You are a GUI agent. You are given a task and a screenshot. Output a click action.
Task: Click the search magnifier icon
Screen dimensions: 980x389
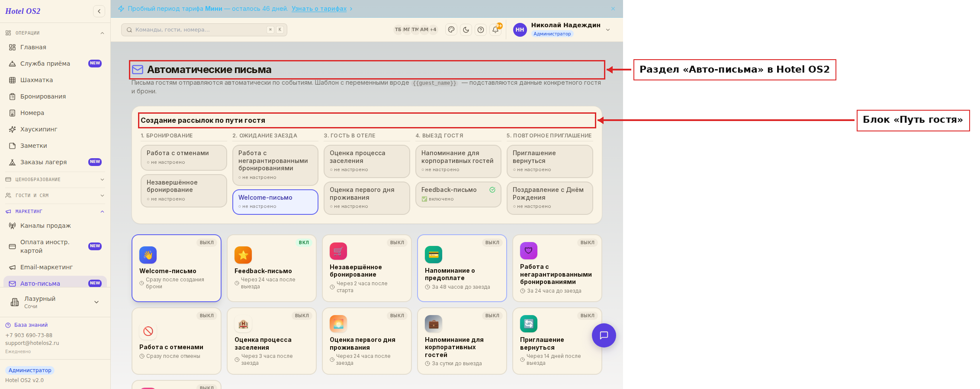click(x=129, y=30)
